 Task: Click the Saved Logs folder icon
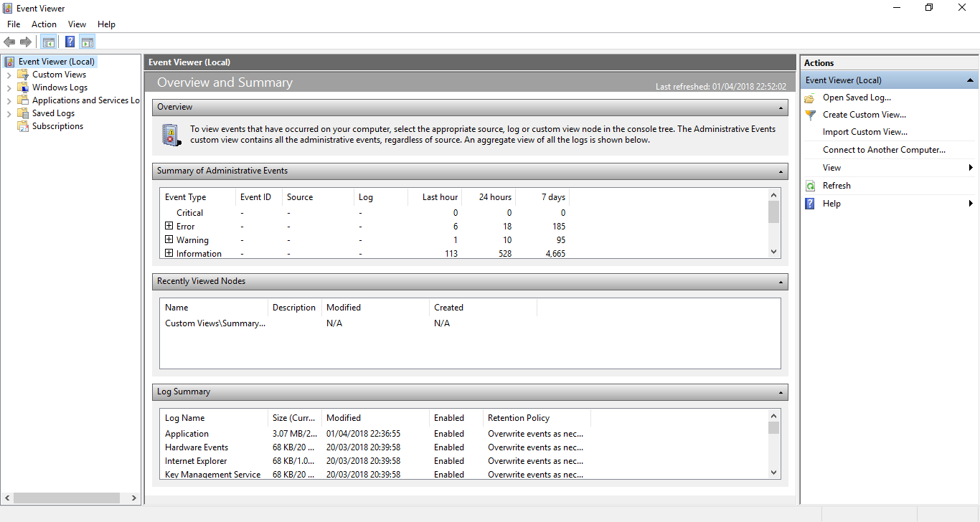click(x=22, y=113)
